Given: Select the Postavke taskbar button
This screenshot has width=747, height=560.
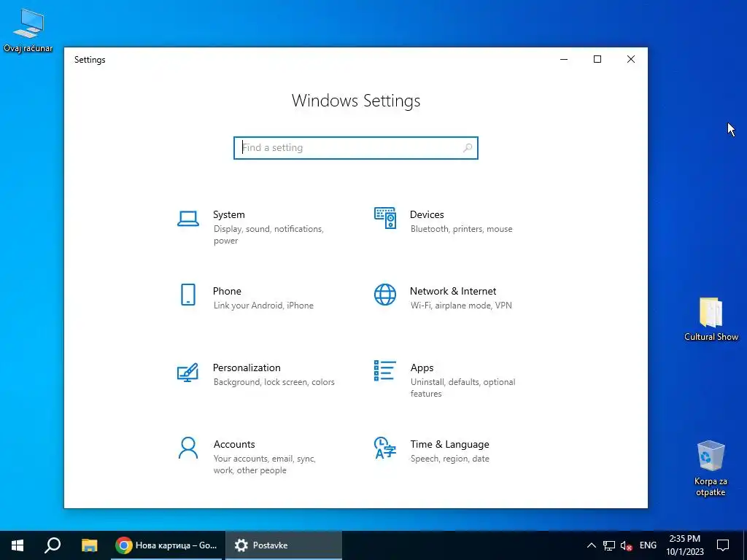Looking at the screenshot, I should click(x=284, y=545).
